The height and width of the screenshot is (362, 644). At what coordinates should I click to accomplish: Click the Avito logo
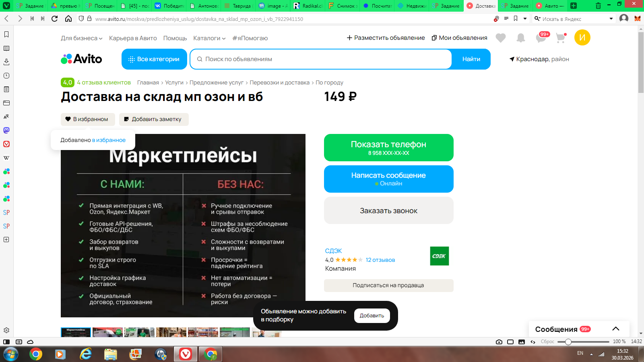coord(81,59)
